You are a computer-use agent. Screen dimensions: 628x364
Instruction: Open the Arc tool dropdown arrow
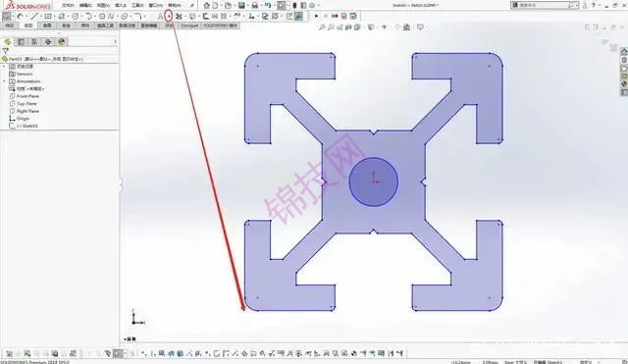pyautogui.click(x=95, y=16)
